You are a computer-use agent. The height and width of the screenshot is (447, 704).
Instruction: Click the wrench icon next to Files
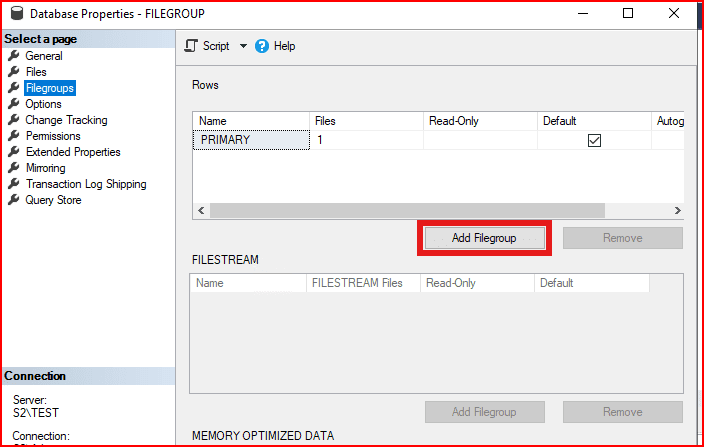tap(14, 72)
